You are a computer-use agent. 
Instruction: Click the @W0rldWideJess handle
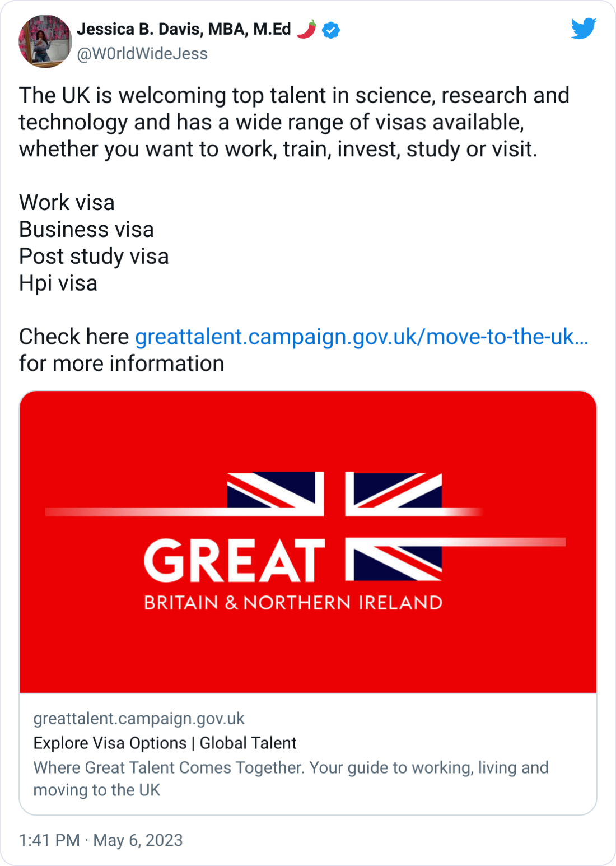coord(141,54)
